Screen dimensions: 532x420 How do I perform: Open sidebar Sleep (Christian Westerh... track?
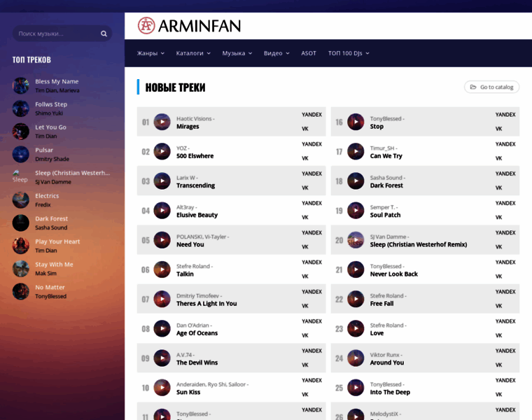click(72, 173)
